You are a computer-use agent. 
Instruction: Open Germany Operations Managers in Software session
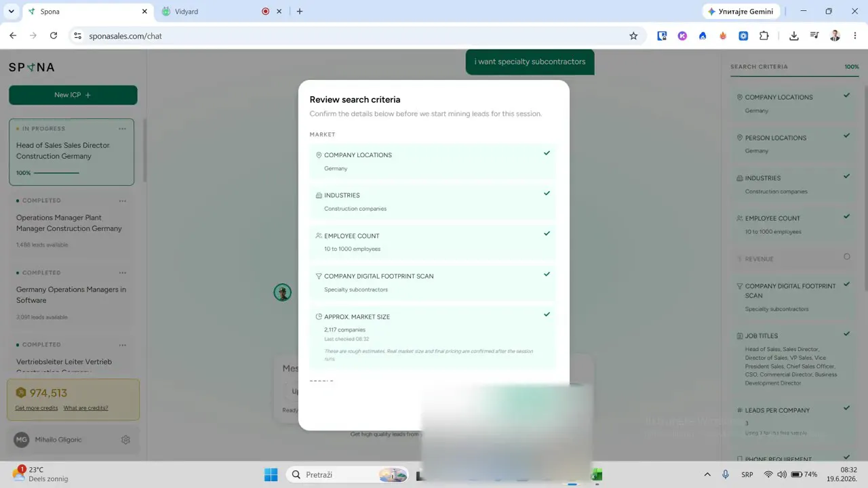tap(71, 295)
